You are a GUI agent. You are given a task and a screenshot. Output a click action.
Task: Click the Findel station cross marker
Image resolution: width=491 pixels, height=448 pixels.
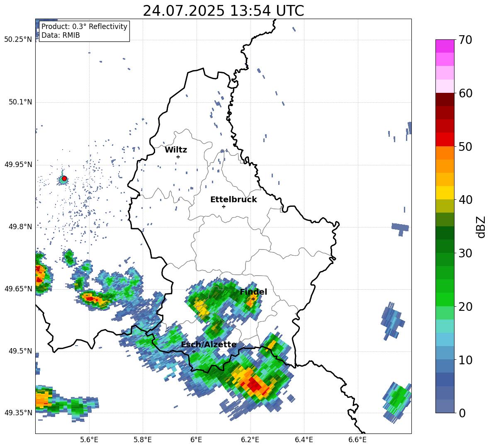click(253, 299)
